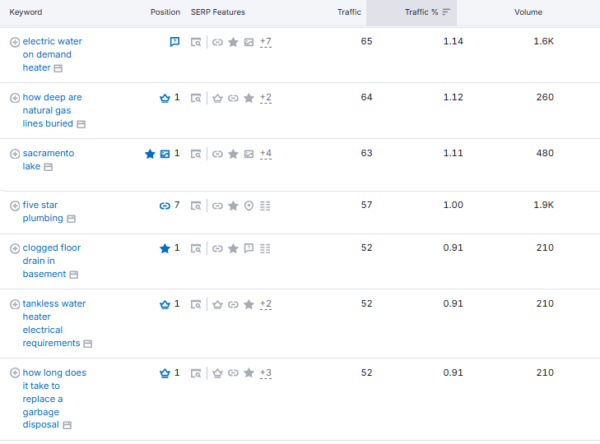Viewport: 600px width, 444px height.
Task: Open SERP snapshot icon for 'five star plumbing'
Action: [196, 205]
